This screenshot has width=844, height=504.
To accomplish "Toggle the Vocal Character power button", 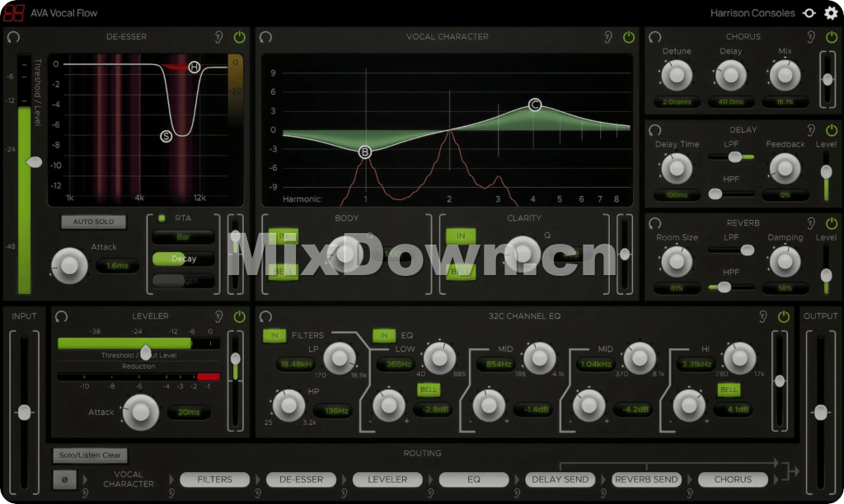I will pos(629,36).
